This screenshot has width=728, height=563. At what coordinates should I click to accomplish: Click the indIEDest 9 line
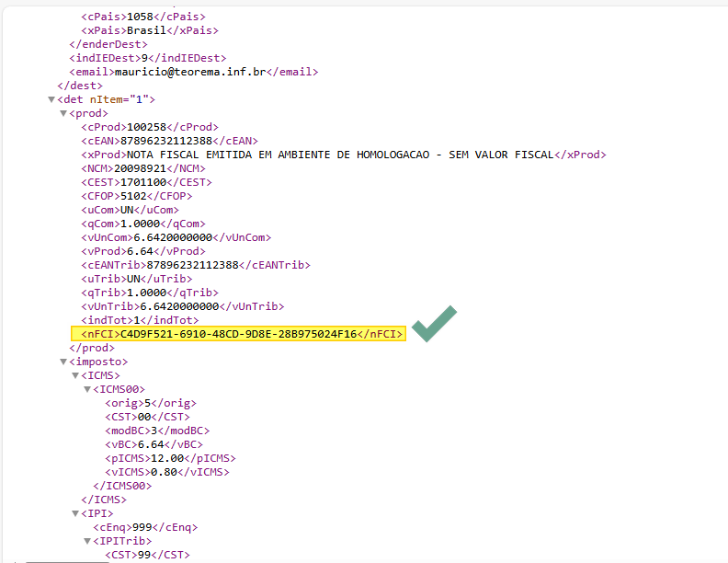(148, 58)
